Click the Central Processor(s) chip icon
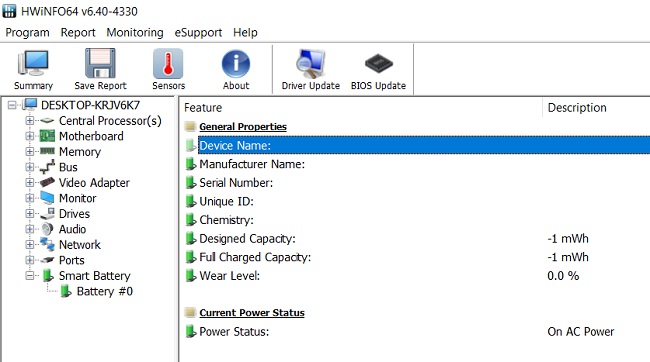The width and height of the screenshot is (650, 362). [x=47, y=121]
